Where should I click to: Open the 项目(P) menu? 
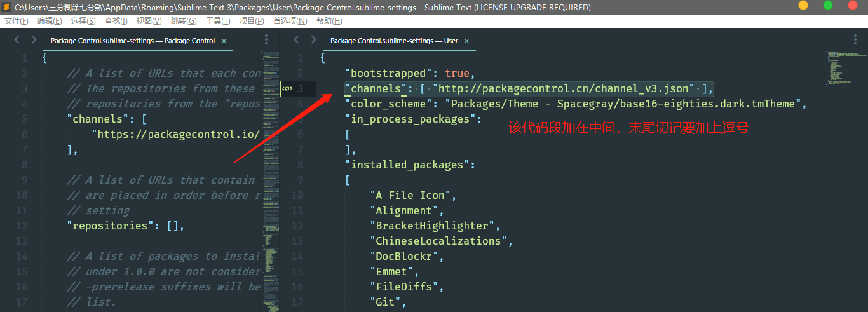click(252, 21)
